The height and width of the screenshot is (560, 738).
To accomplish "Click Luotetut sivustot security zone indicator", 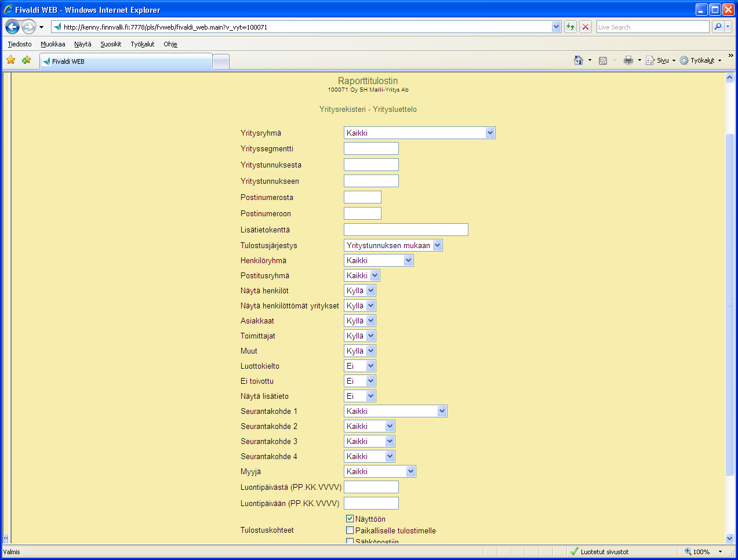I will [x=599, y=551].
